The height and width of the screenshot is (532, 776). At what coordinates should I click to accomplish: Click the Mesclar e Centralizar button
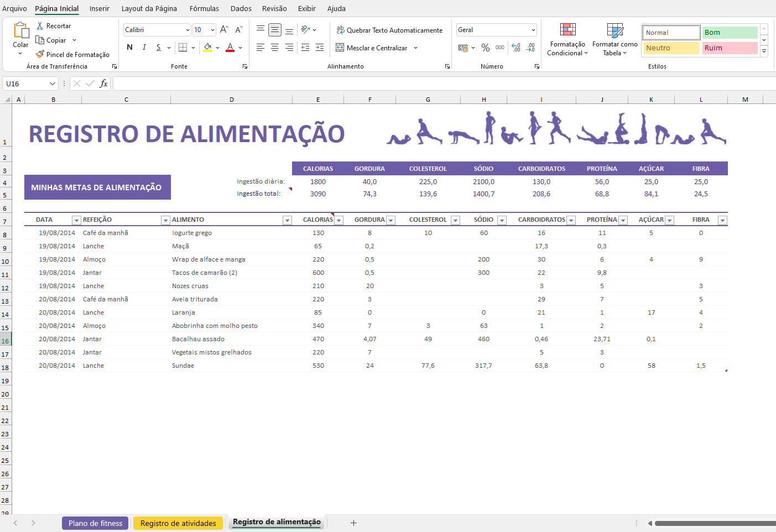(376, 48)
